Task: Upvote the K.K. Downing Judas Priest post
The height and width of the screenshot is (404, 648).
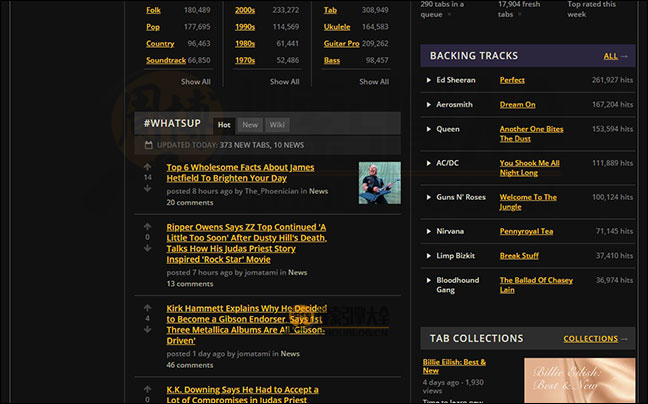Action: [x=148, y=389]
